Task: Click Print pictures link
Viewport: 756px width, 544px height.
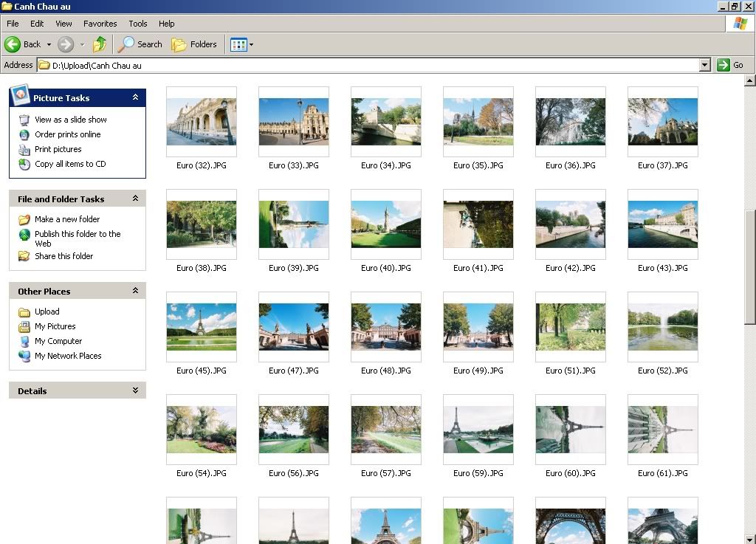Action: [x=58, y=149]
